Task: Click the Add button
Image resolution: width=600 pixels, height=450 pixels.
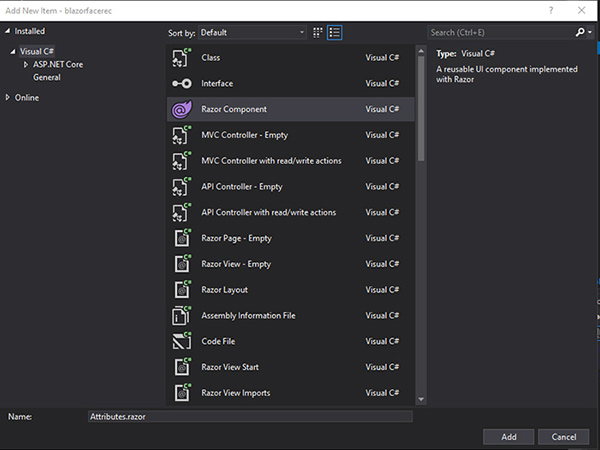Action: coord(509,437)
